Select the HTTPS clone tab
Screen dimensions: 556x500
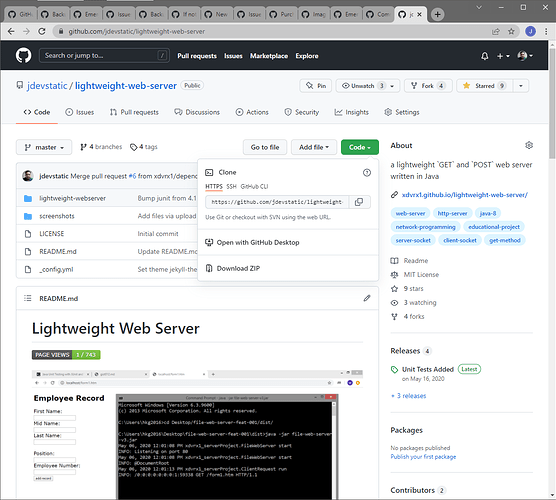click(x=214, y=187)
